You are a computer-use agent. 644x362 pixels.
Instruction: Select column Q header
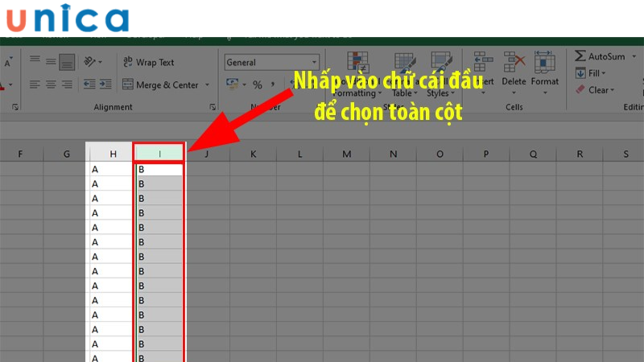click(533, 154)
